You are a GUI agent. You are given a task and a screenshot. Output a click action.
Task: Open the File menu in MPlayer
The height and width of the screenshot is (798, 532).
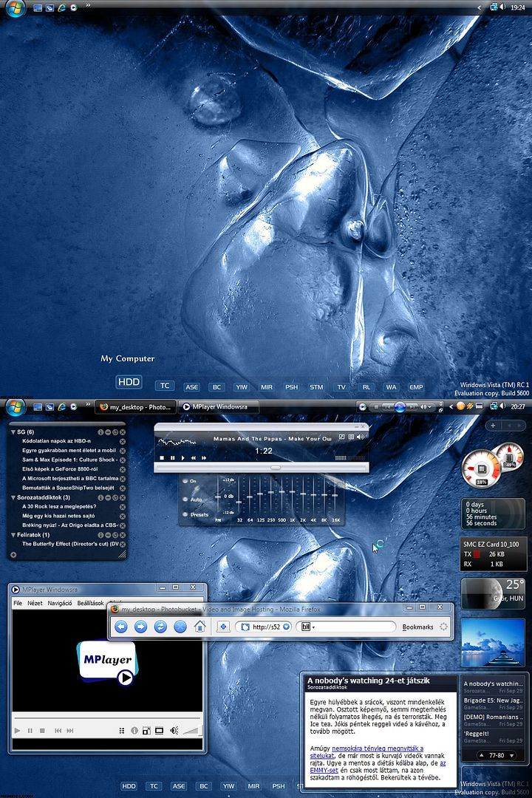[18, 603]
